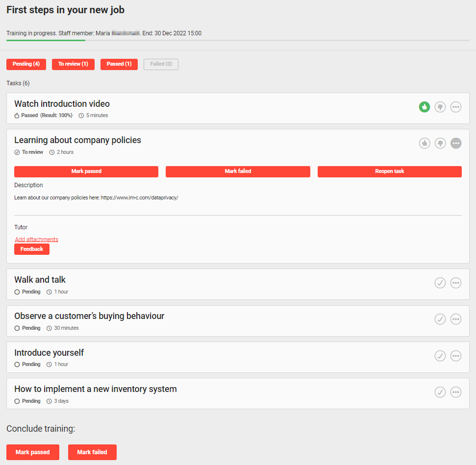Click checkmark icon on Walk and talk task
476x465 pixels.
click(x=440, y=283)
